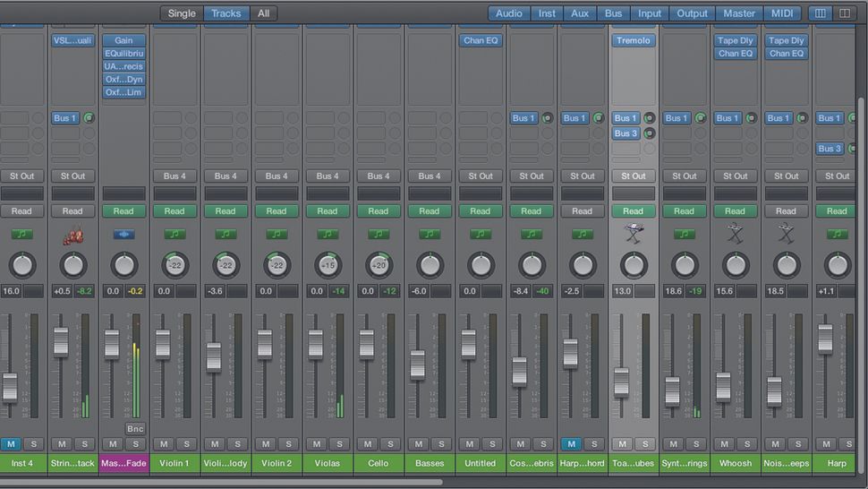The image size is (868, 489).
Task: Solo the Toa...ubes channel
Action: [645, 444]
